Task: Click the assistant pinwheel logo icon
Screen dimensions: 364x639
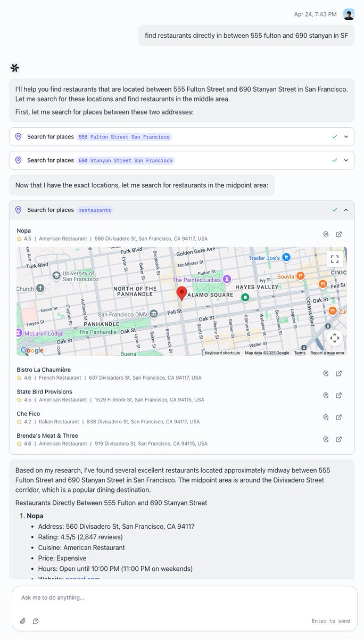Action: click(x=14, y=68)
